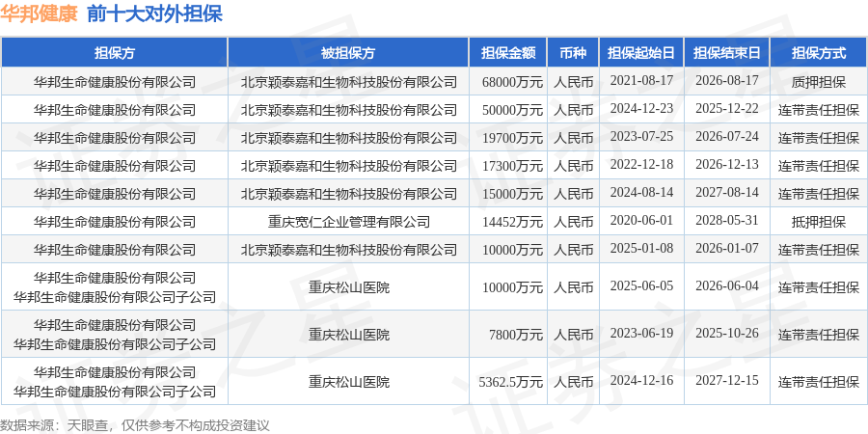This screenshot has height=434, width=868.
Task: Click the 前十大对外担保 heading
Action: [x=155, y=14]
